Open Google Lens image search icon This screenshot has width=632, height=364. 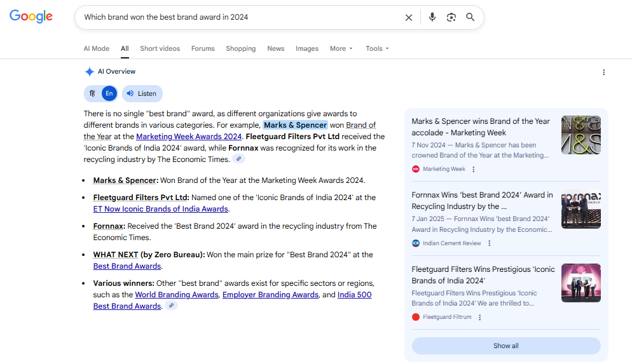451,17
